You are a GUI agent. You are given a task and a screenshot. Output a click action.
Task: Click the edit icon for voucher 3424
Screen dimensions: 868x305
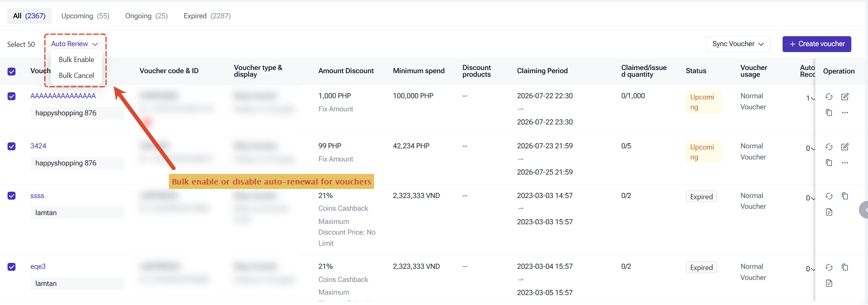point(845,147)
